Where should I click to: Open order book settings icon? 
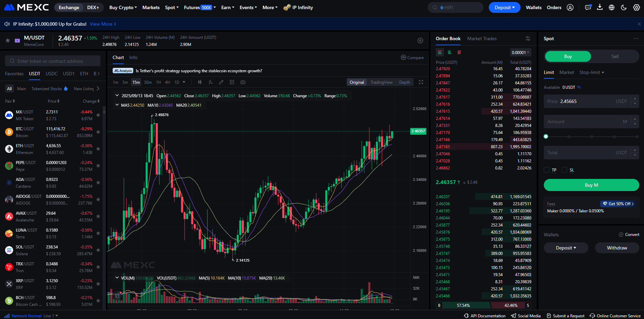[x=528, y=38]
